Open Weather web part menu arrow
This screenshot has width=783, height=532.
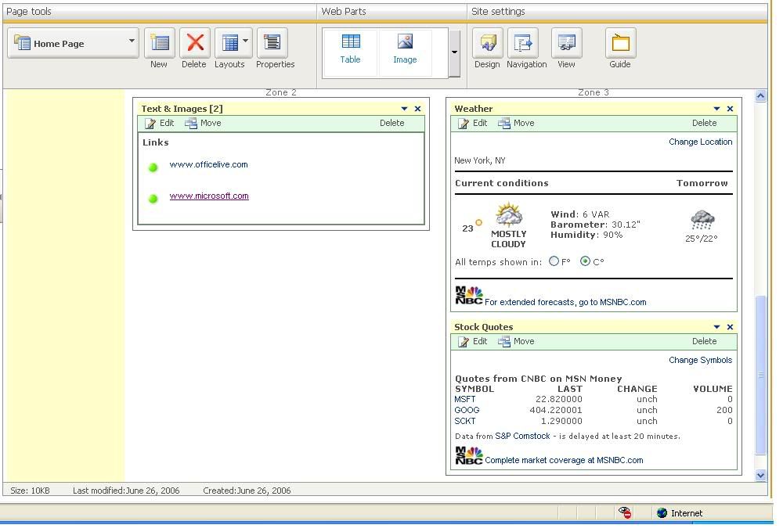point(716,109)
